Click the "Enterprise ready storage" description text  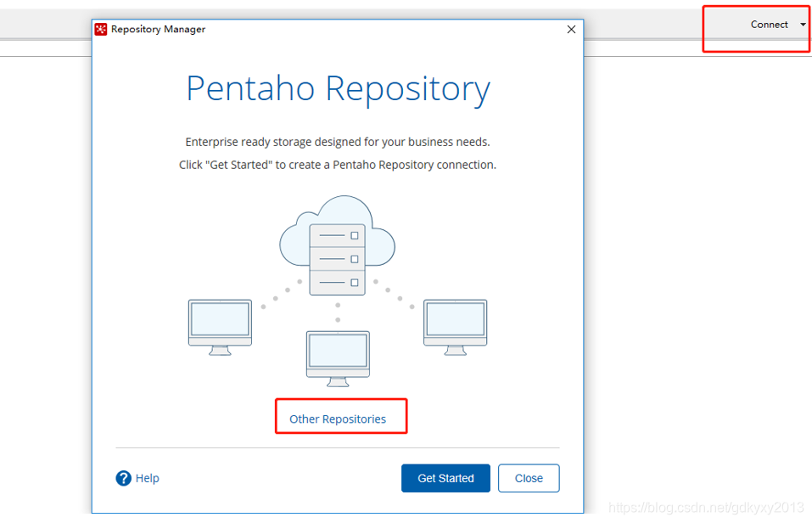click(x=338, y=142)
